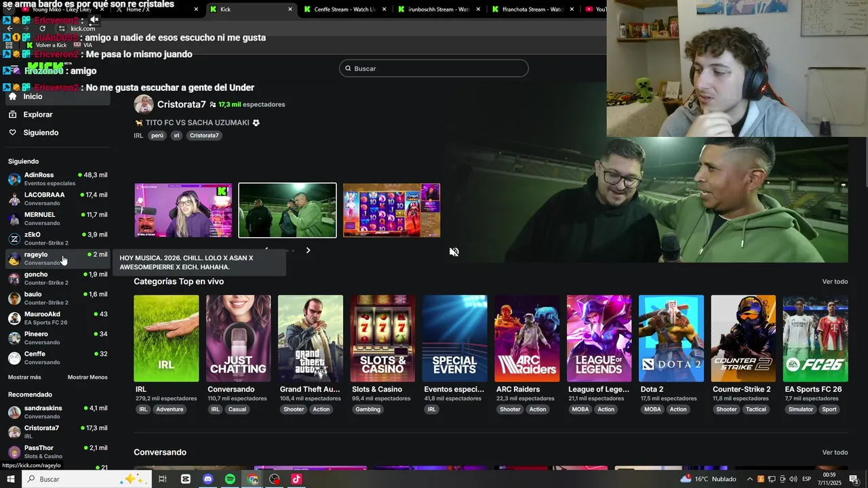Open the Grand Theft Auto category card

click(311, 338)
